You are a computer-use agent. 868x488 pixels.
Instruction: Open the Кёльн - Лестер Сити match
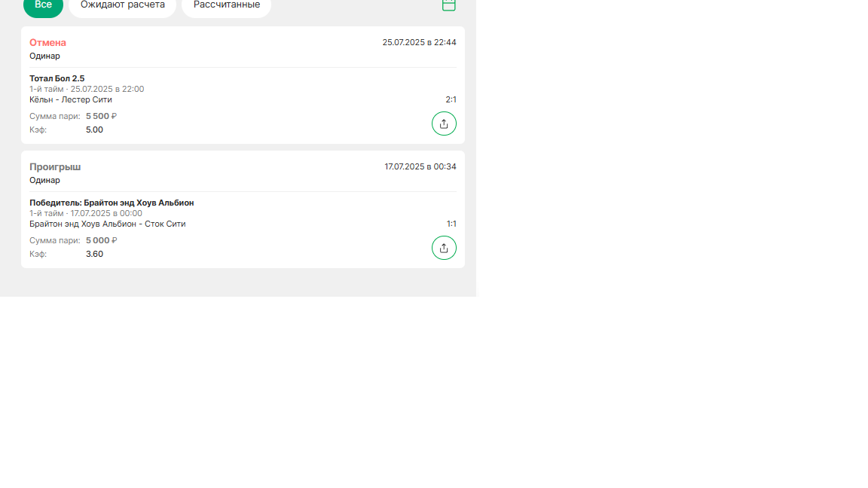71,99
